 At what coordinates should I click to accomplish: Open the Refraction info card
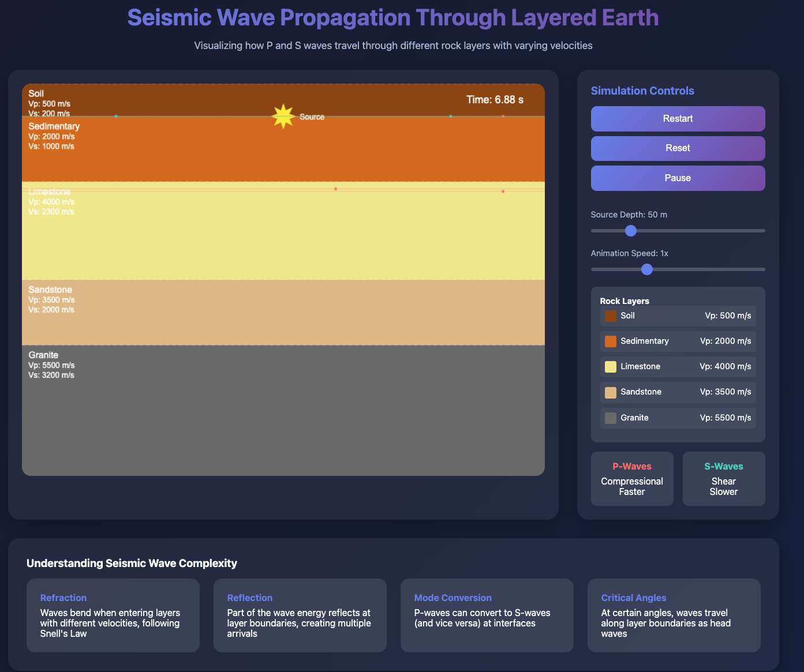pyautogui.click(x=113, y=615)
